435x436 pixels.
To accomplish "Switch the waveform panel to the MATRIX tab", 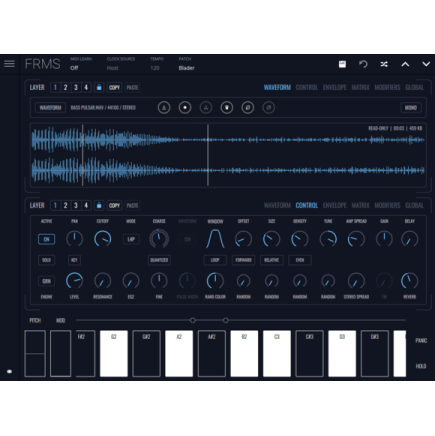I will pyautogui.click(x=360, y=87).
